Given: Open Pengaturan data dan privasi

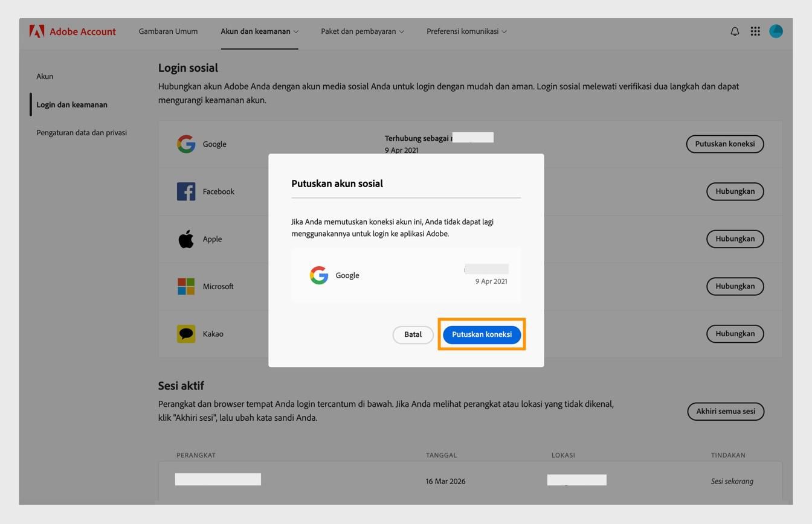Looking at the screenshot, I should 81,132.
